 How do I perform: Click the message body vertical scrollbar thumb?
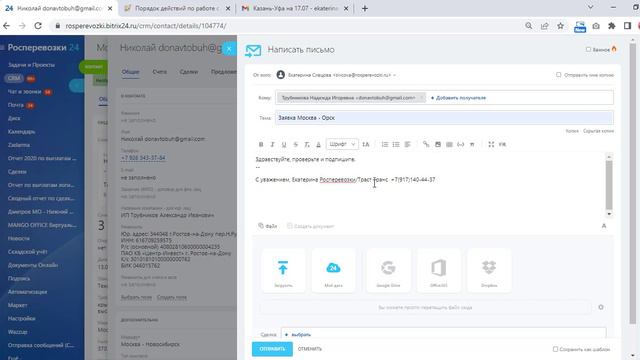(609, 184)
